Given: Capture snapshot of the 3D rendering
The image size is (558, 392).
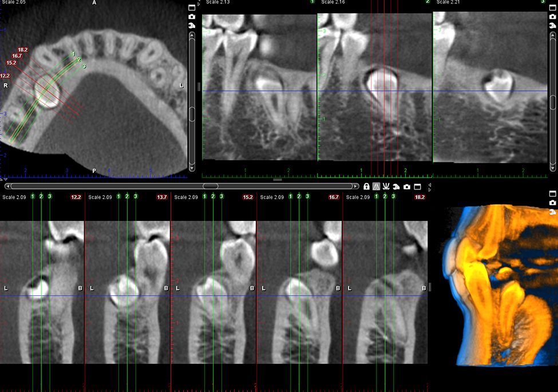Looking at the screenshot, I should 552,203.
